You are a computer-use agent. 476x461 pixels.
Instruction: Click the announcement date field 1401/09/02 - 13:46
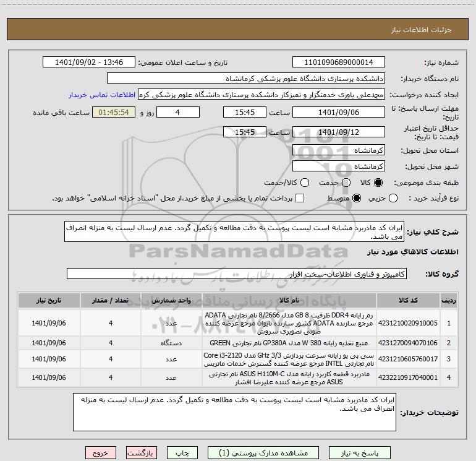[x=89, y=62]
